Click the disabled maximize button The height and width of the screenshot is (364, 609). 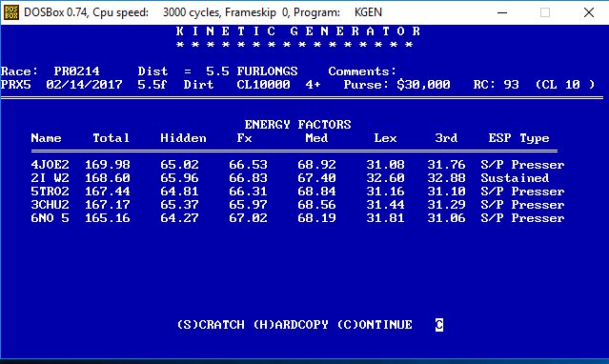545,12
